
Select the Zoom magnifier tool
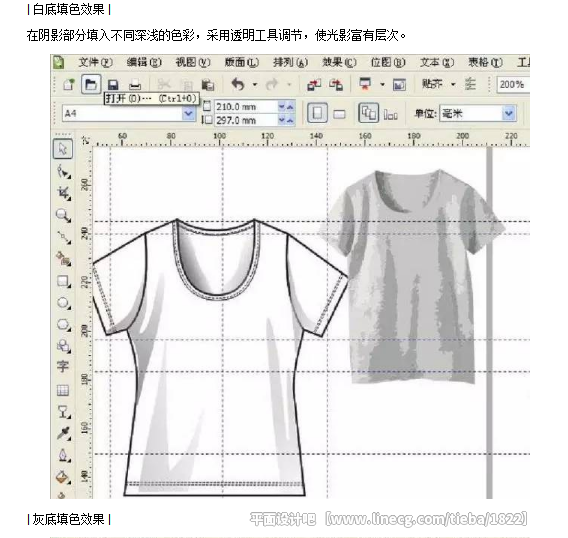click(x=63, y=215)
